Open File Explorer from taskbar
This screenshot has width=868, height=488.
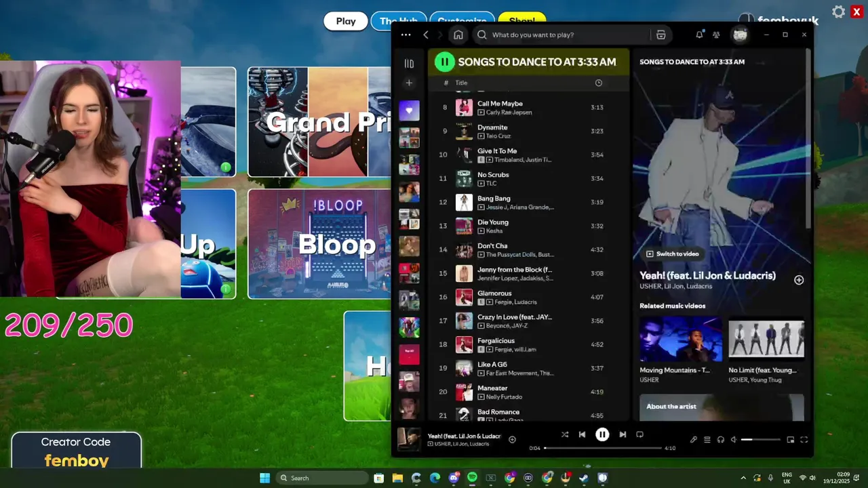(397, 478)
